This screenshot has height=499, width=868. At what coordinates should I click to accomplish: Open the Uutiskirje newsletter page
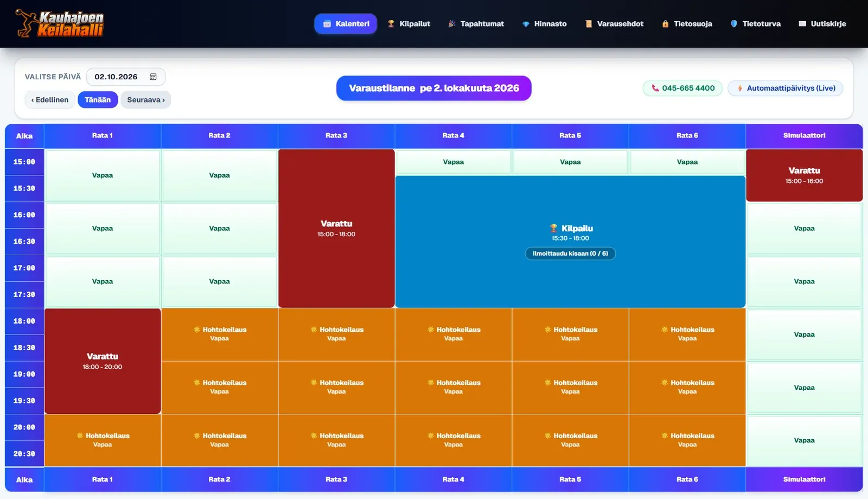coord(822,24)
